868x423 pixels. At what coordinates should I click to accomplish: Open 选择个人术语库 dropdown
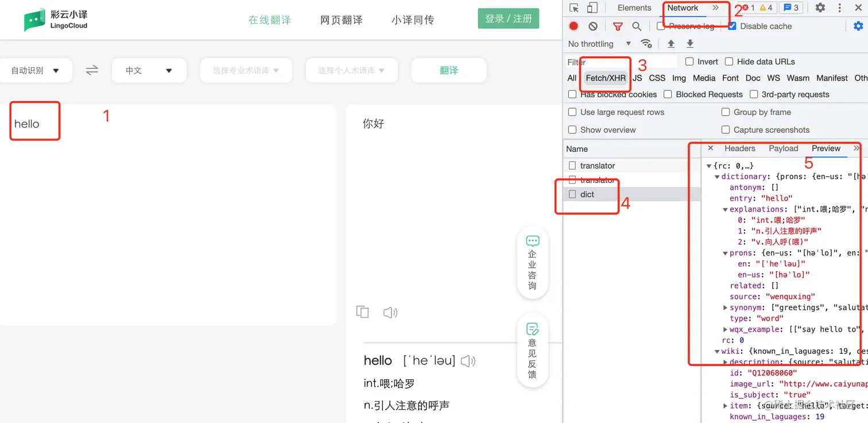pyautogui.click(x=351, y=70)
